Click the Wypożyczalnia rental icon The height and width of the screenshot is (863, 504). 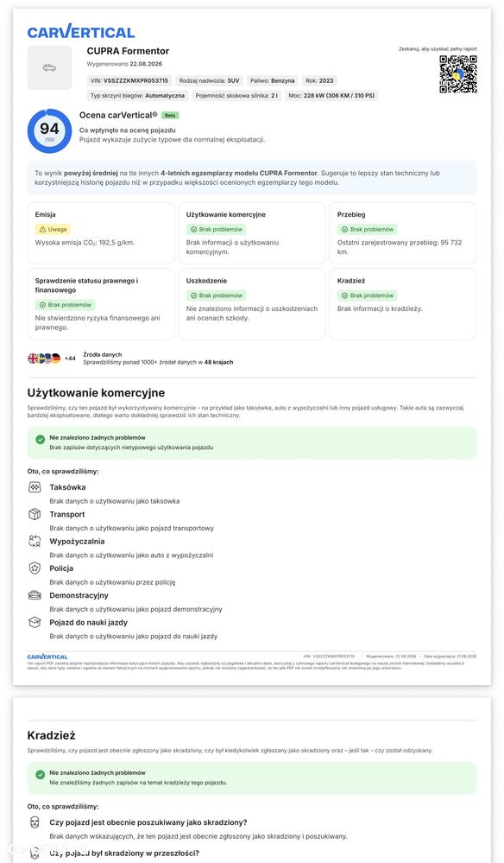pos(35,541)
